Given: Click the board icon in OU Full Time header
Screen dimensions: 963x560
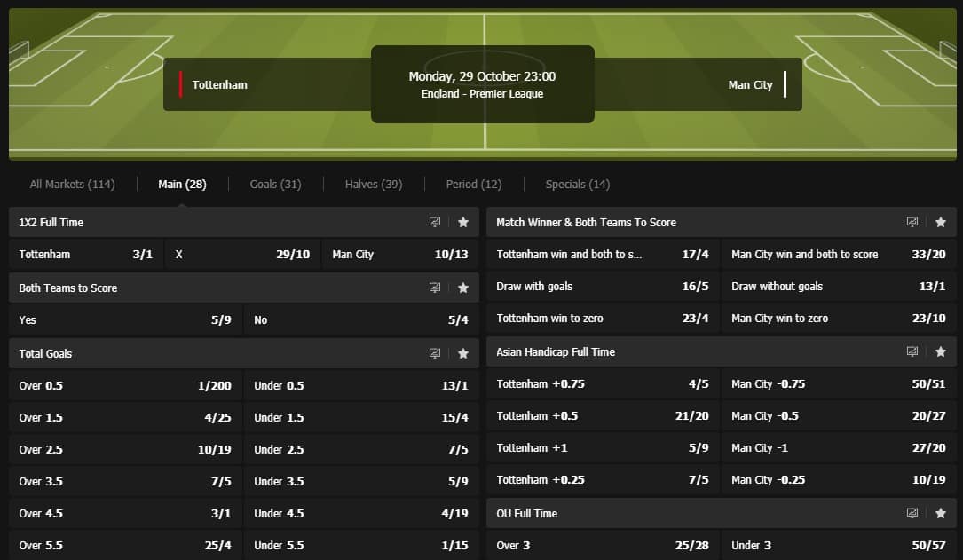Looking at the screenshot, I should pyautogui.click(x=912, y=513).
